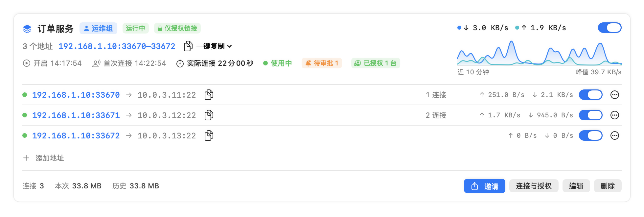Viewport: 644px width, 217px height.
Task: Open the address range link 192.168.1.10:33670–33672
Action: (117, 46)
